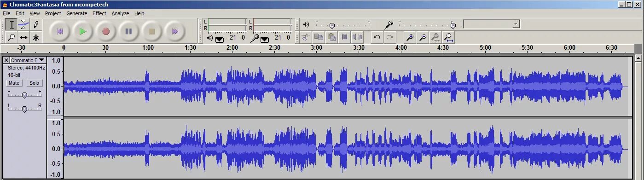This screenshot has width=644, height=180.
Task: Click the output level meter
Action: (x=226, y=25)
